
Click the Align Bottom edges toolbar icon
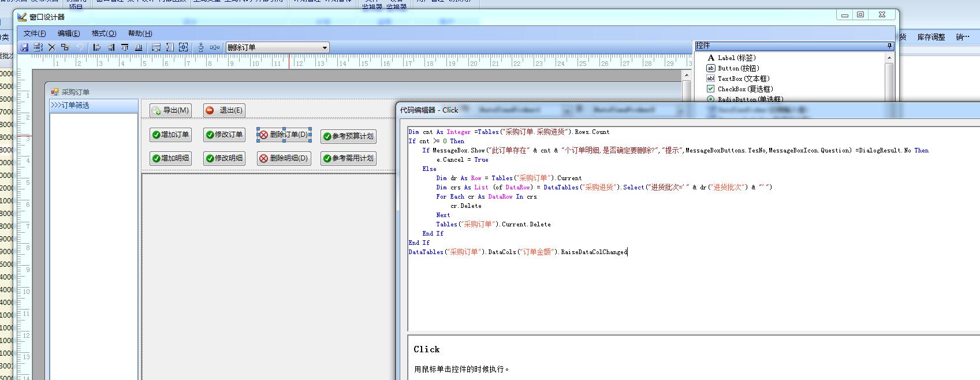point(139,47)
